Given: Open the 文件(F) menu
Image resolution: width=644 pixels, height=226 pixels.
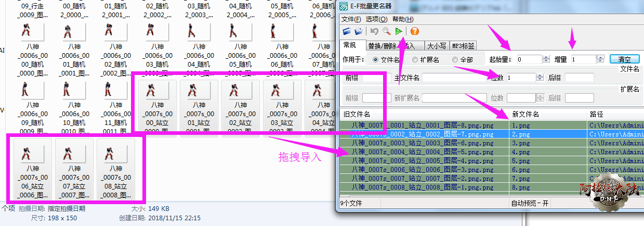Looking at the screenshot, I should pyautogui.click(x=351, y=19).
